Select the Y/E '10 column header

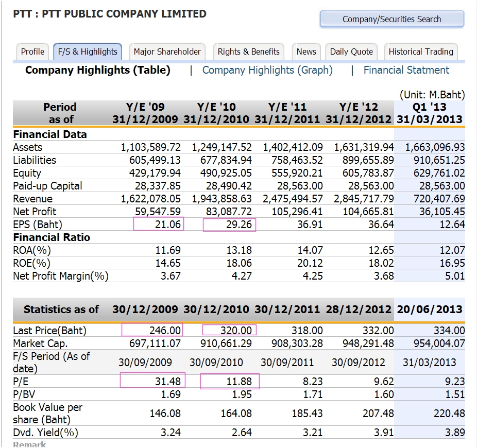[216, 113]
